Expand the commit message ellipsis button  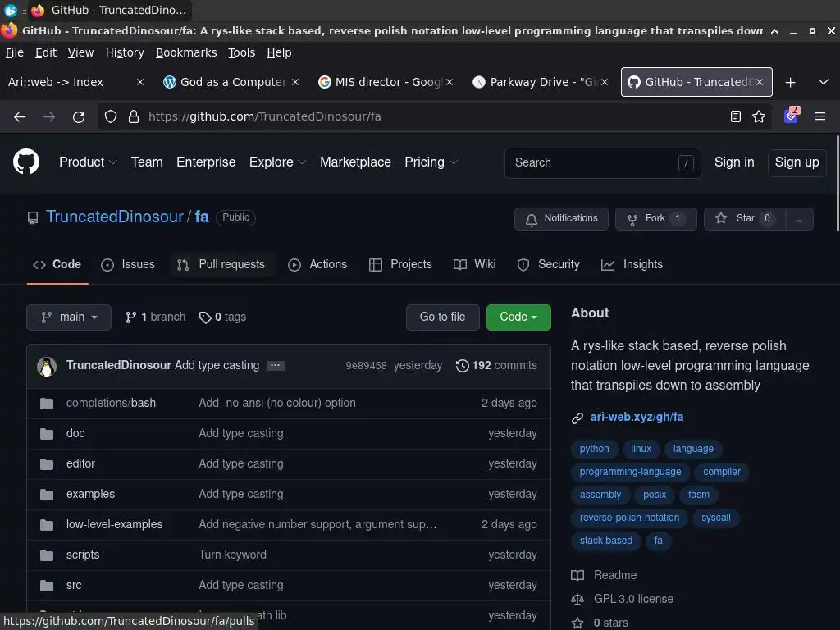[x=276, y=365]
